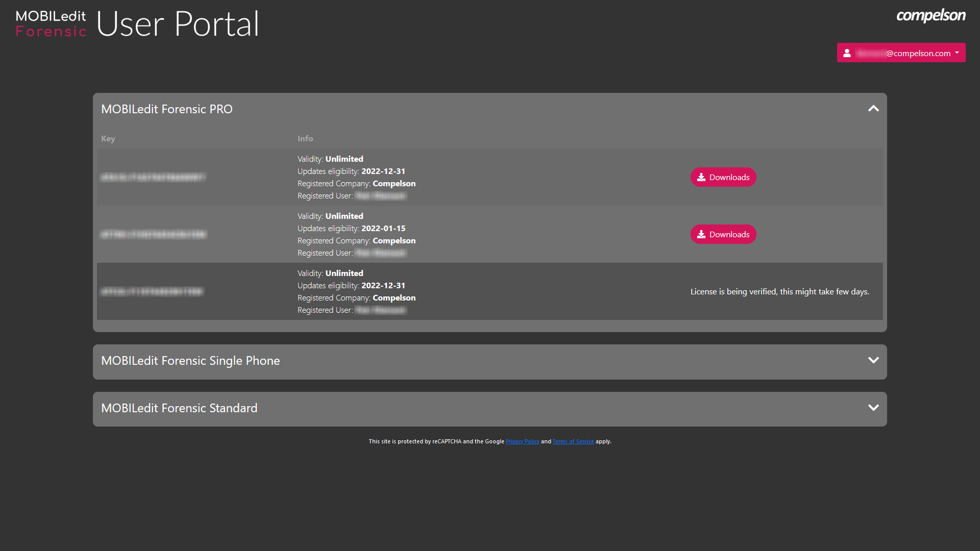Screen dimensions: 980x551
Task: Click the compelson logo
Action: (x=930, y=16)
